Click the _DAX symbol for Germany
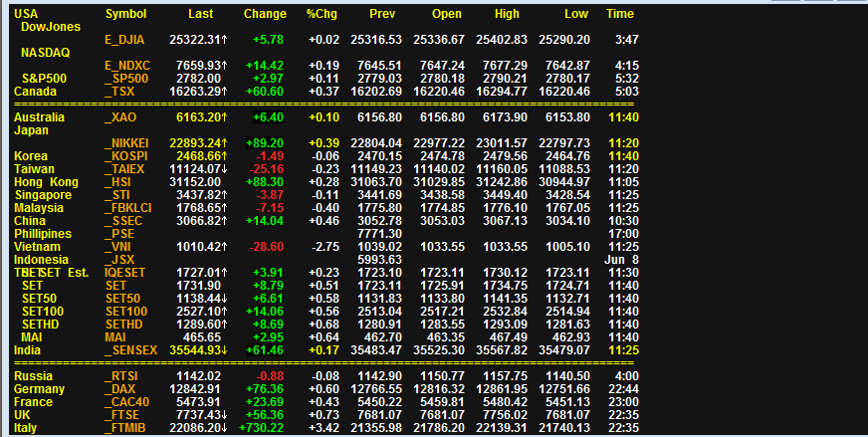 point(120,389)
